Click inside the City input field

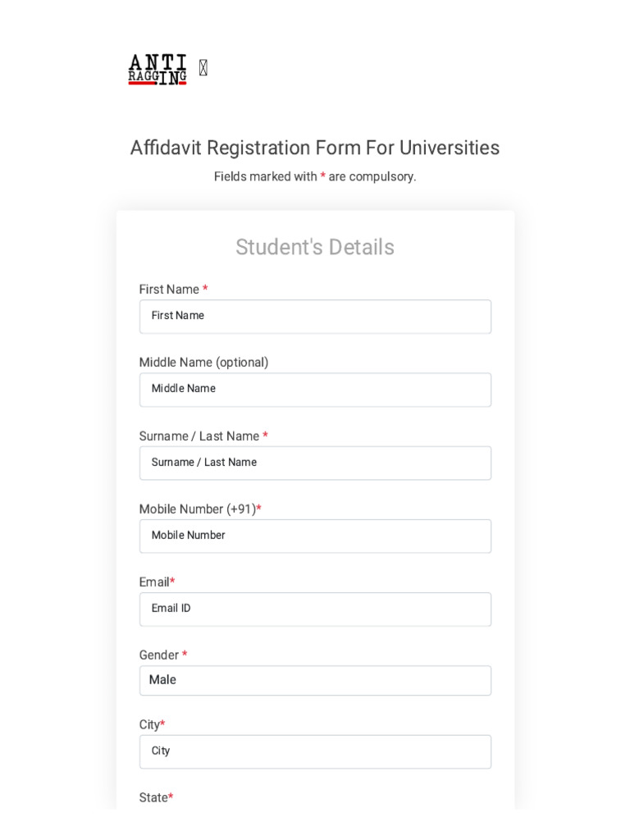(x=315, y=751)
